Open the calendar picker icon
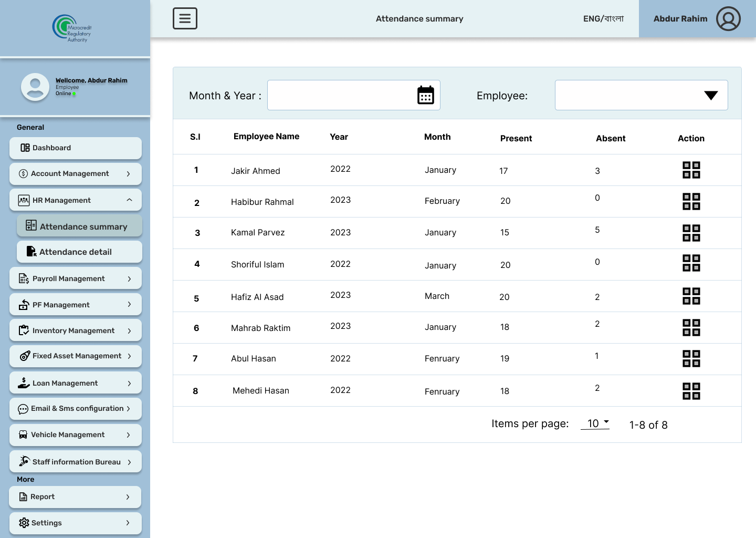 426,95
